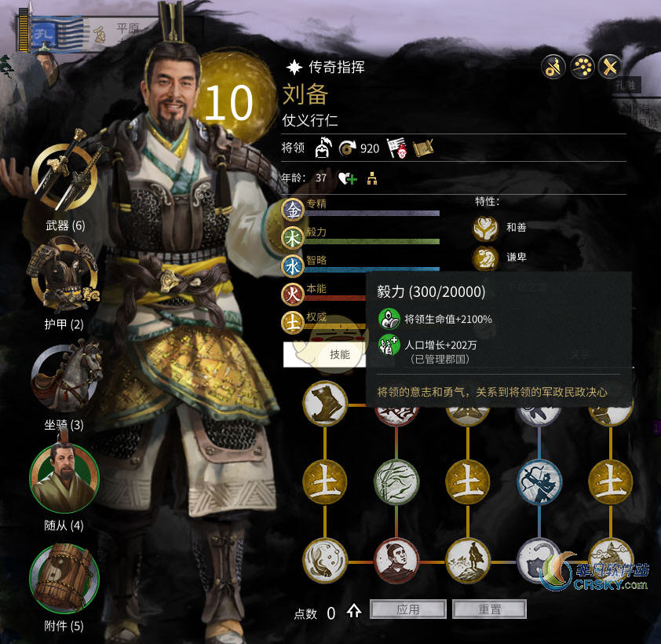The height and width of the screenshot is (644, 661).
Task: Click the heart plus relationship icon
Action: click(347, 179)
